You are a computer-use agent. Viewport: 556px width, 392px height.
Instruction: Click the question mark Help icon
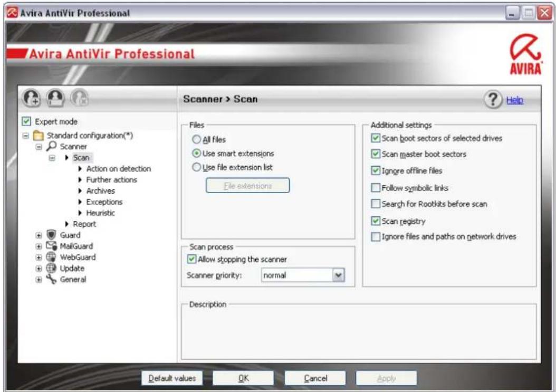coord(493,100)
